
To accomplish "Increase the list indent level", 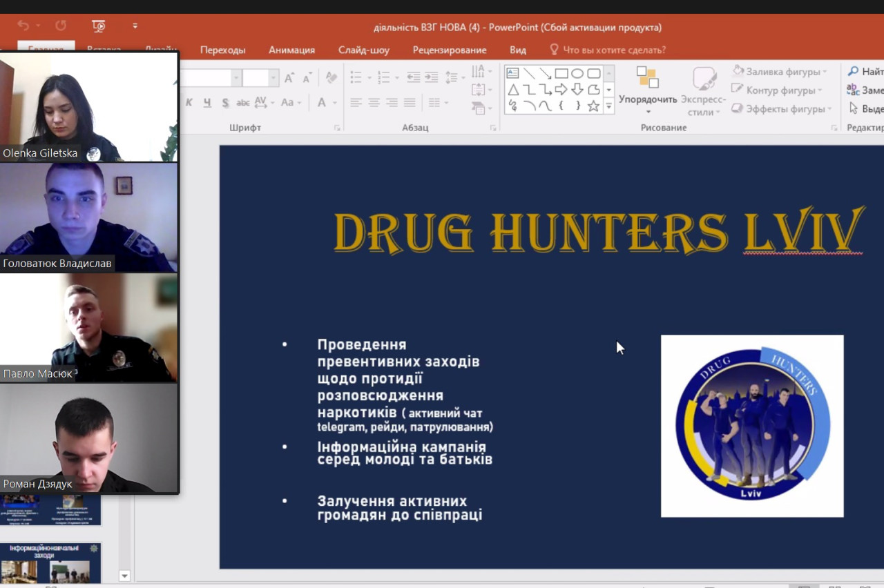I will pyautogui.click(x=432, y=77).
